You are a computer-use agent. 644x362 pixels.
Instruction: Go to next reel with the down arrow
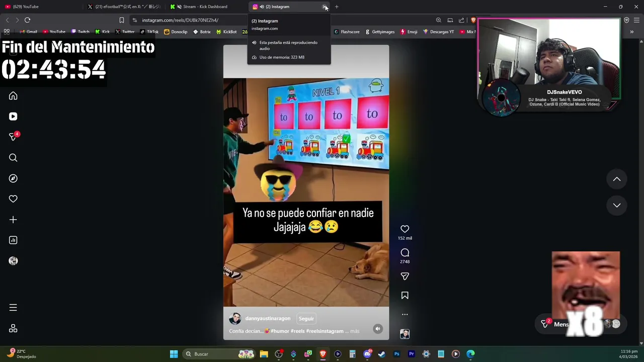tap(617, 205)
